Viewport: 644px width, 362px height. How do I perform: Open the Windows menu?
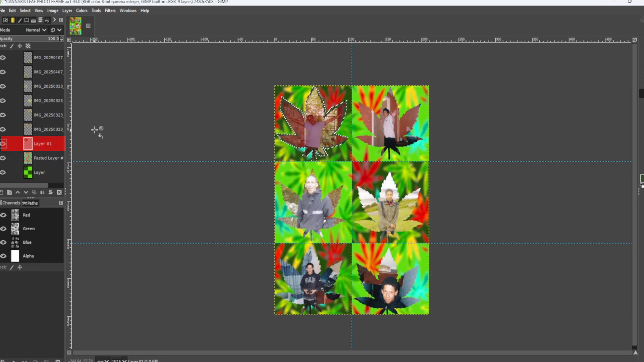[x=128, y=10]
